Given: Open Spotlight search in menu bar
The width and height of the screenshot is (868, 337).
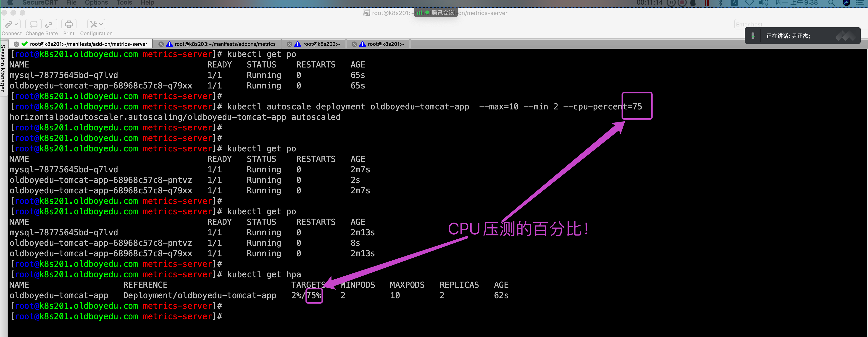Looking at the screenshot, I should point(831,3).
